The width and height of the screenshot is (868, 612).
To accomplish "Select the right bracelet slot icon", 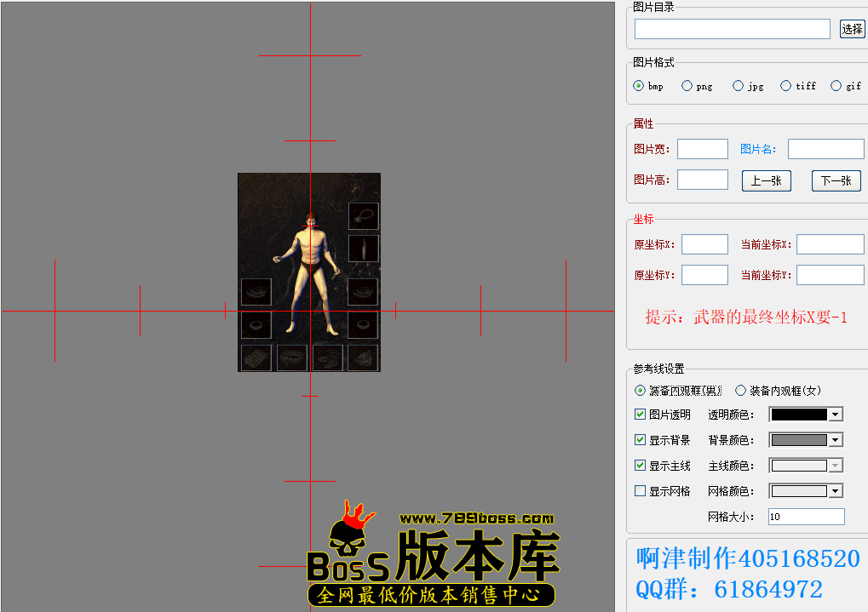I will click(362, 291).
